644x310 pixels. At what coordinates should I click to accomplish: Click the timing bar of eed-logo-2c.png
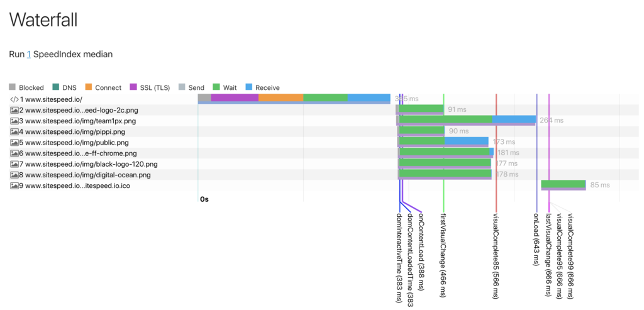click(419, 109)
